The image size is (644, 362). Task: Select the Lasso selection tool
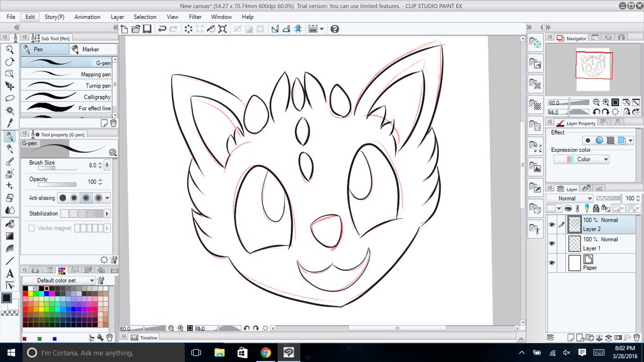(9, 98)
